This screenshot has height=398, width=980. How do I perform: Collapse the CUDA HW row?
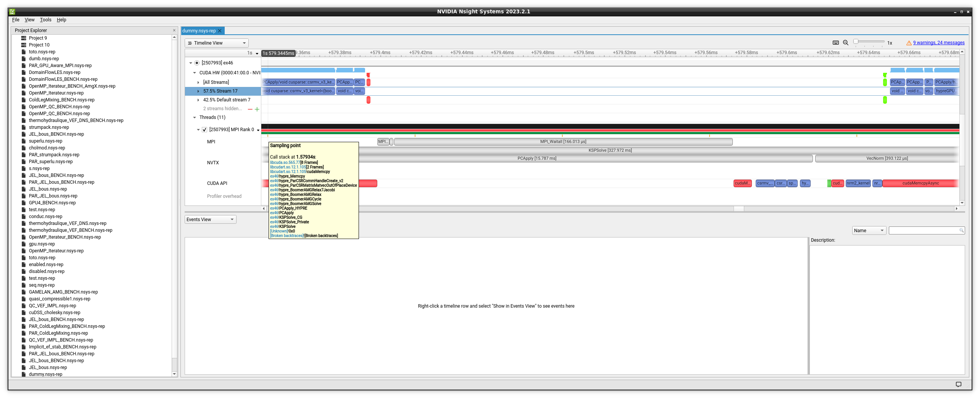(x=195, y=73)
